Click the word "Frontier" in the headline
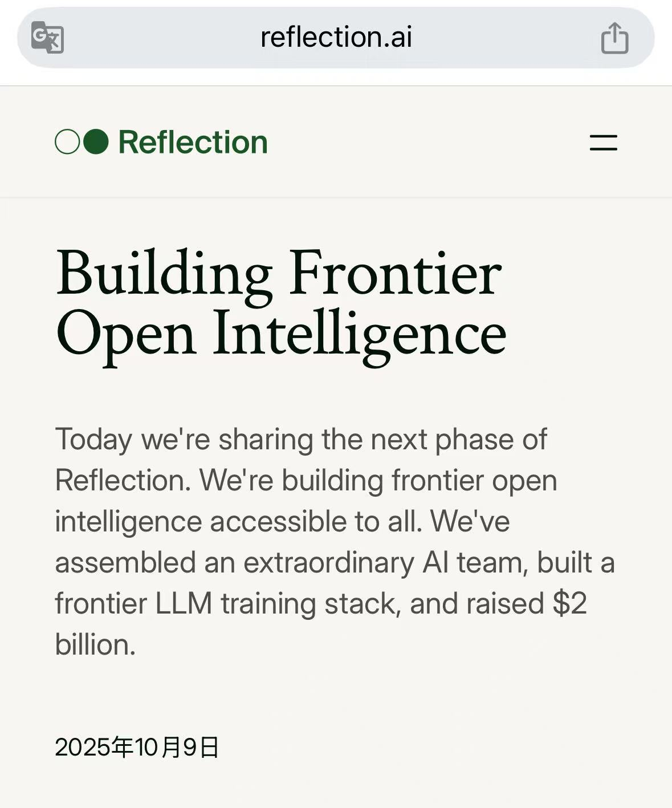The height and width of the screenshot is (808, 672). pos(396,274)
